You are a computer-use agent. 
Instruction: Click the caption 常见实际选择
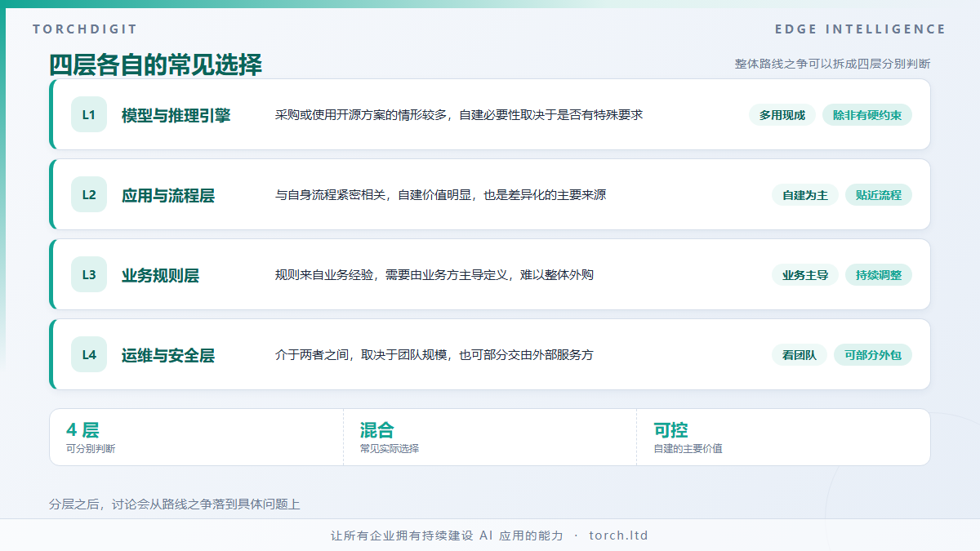(x=390, y=449)
